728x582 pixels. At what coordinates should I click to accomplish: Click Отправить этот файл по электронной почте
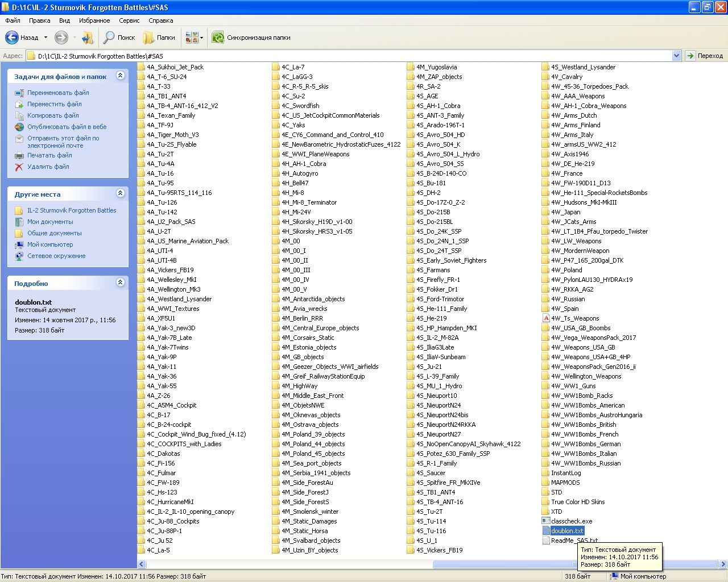63,142
